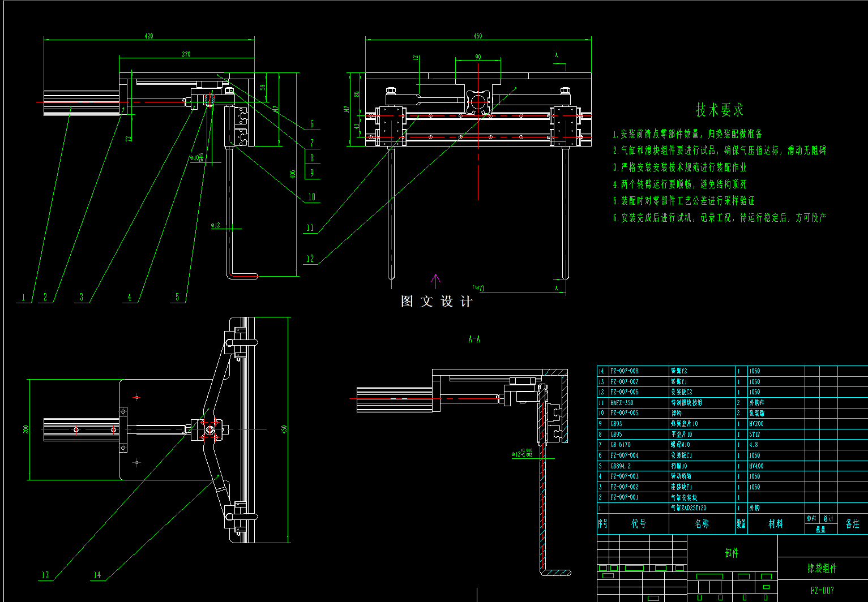
Task: Click the 备注 column header
Action: pos(853,524)
